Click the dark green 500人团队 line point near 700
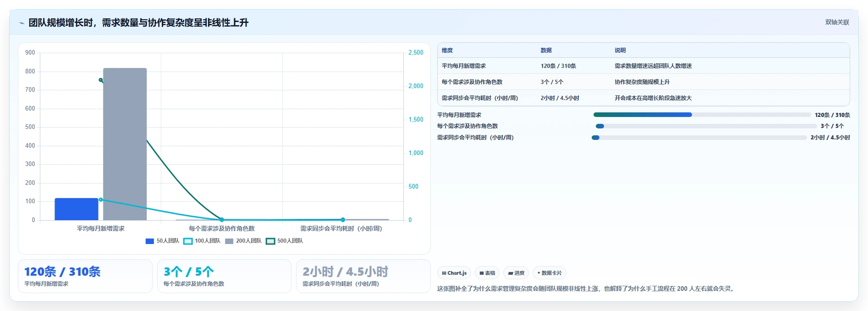This screenshot has height=311, width=868. tap(101, 80)
